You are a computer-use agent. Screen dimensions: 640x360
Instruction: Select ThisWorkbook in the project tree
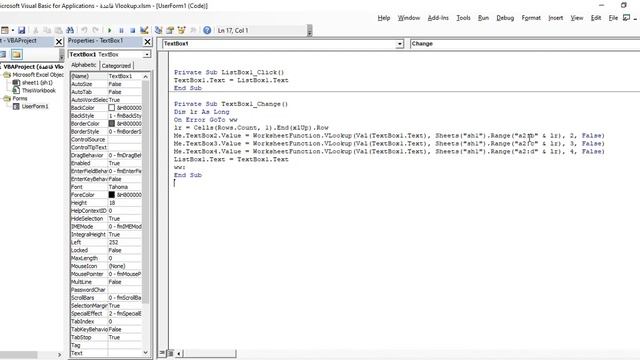[x=38, y=91]
